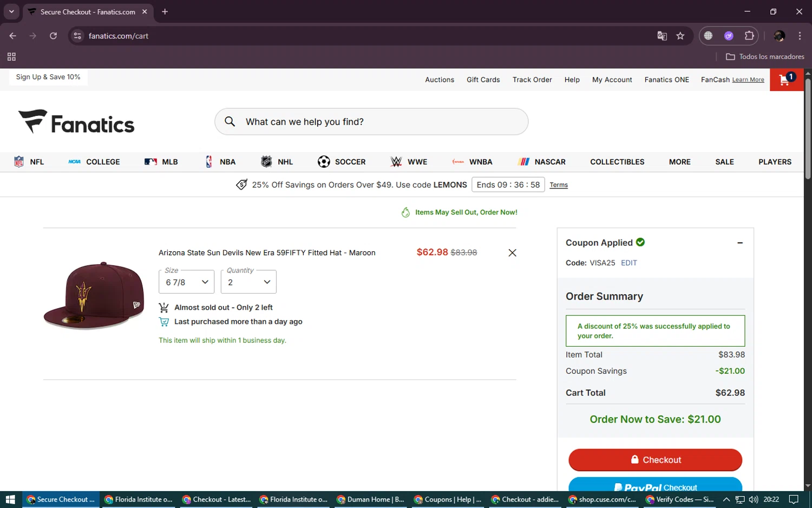Click the address bar URL

point(119,36)
